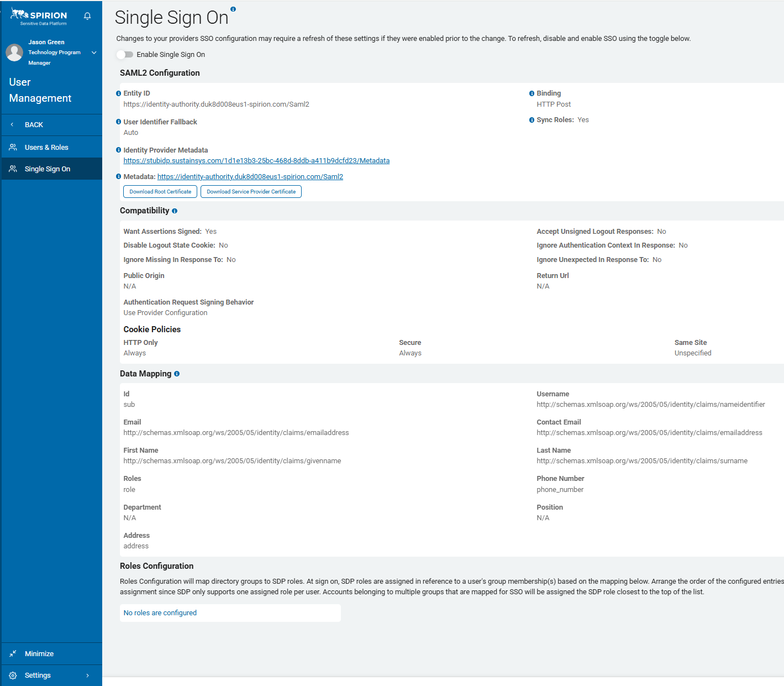784x686 pixels.
Task: Click Jason Green's profile avatar
Action: pyautogui.click(x=14, y=53)
